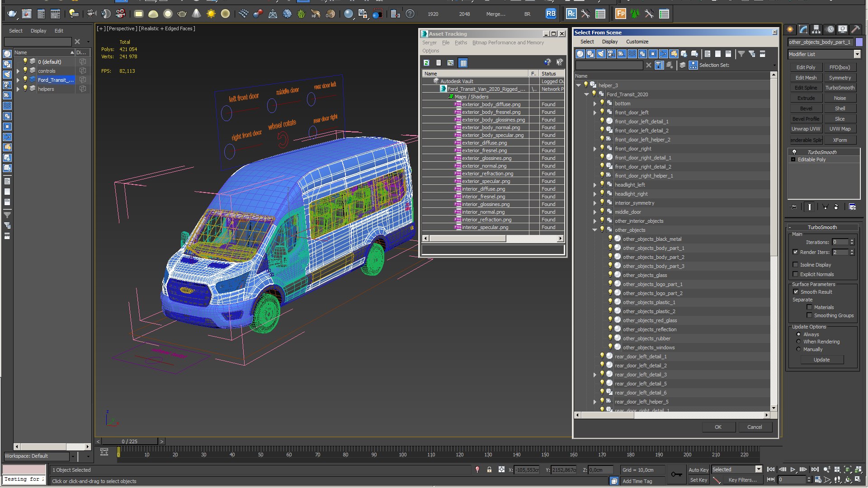
Task: Click the OK button in Select From Scene
Action: point(718,427)
